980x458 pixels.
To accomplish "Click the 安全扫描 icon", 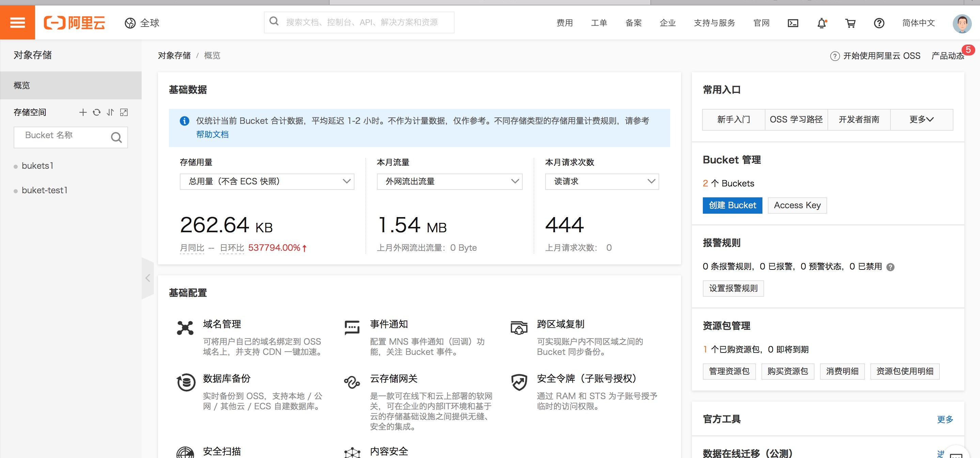I will tap(185, 452).
